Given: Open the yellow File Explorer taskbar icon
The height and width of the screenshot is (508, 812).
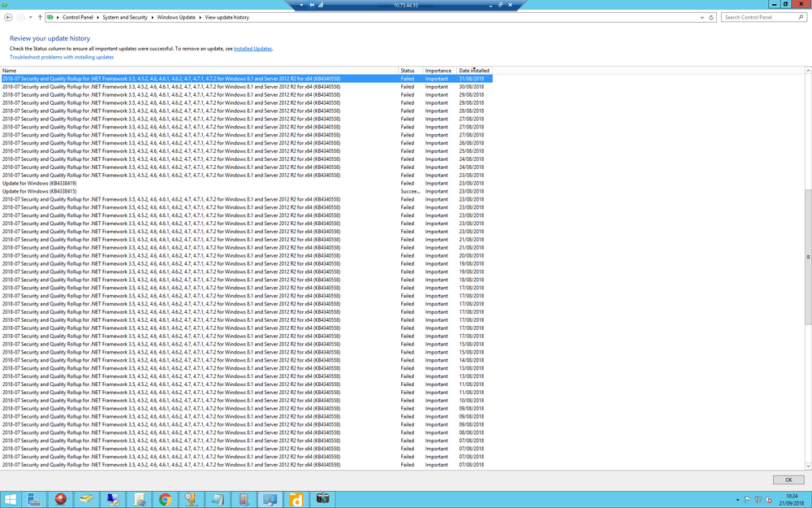Looking at the screenshot, I should [87, 499].
